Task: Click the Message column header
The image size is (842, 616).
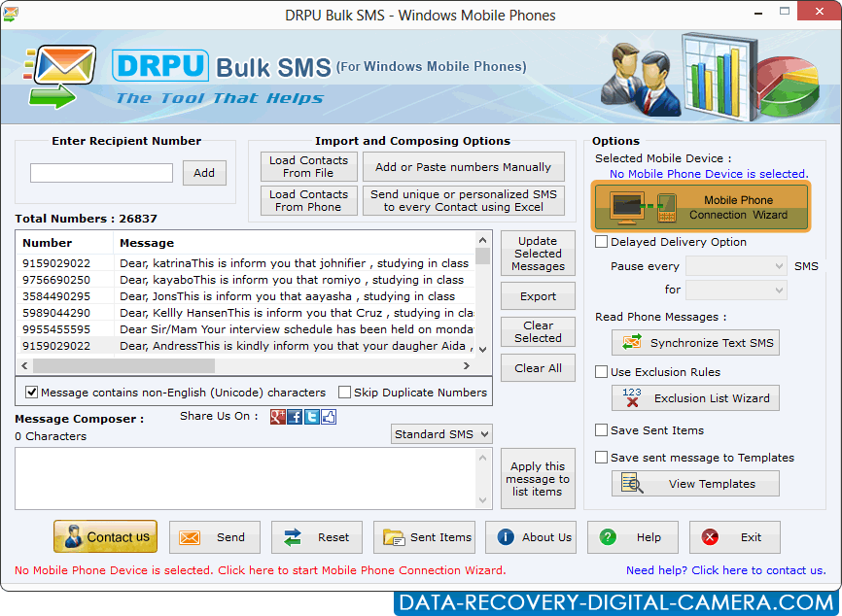Action: click(294, 243)
